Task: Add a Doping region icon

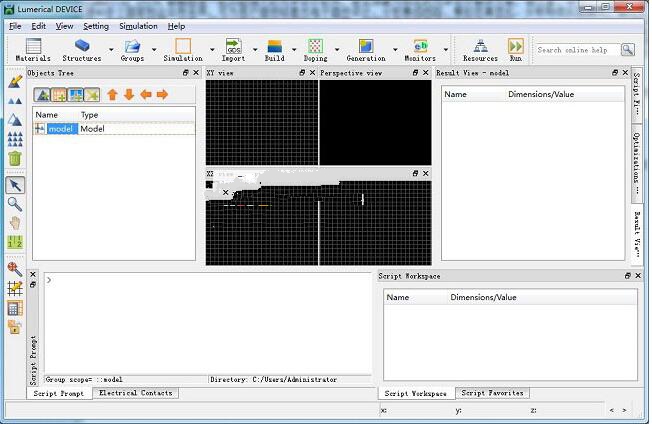Action: [316, 46]
